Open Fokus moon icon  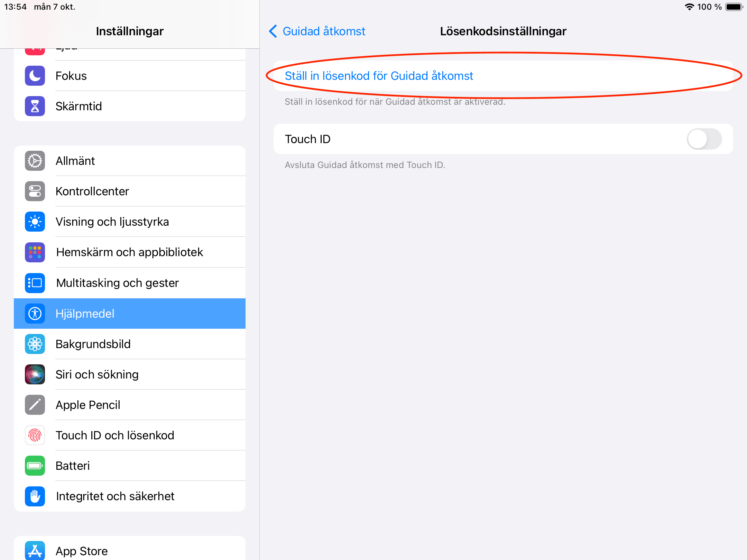coord(35,76)
